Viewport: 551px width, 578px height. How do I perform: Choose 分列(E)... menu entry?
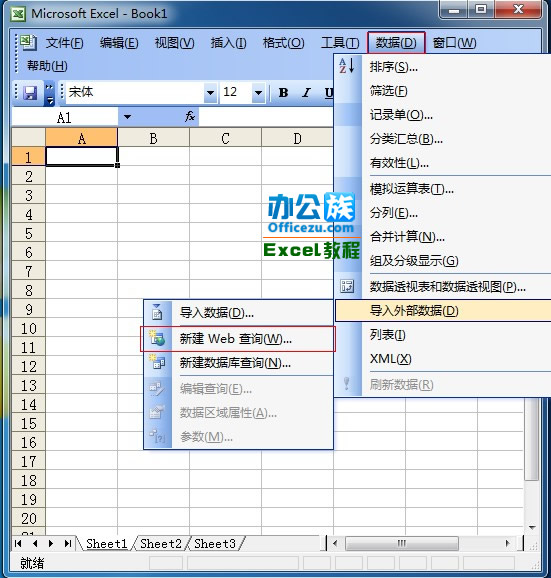(x=442, y=213)
